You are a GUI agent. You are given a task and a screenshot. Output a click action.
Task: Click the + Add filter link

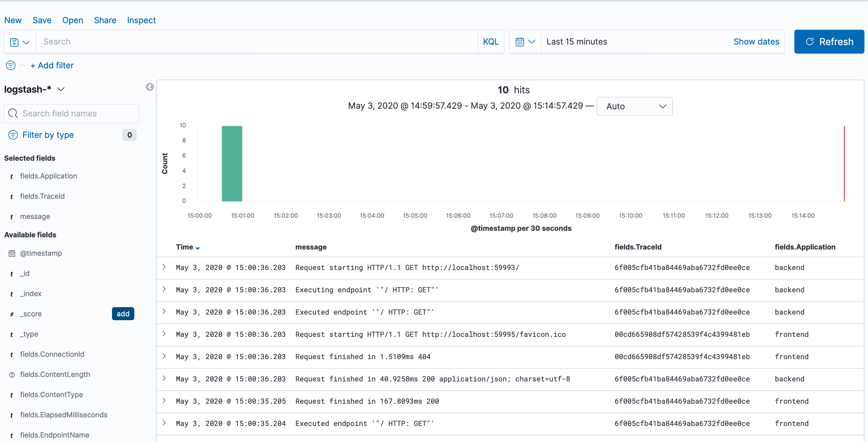tap(52, 65)
